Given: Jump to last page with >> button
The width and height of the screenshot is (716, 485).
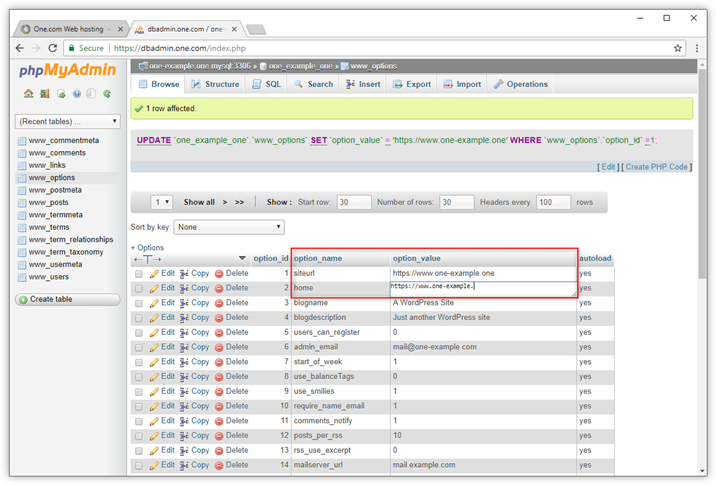Looking at the screenshot, I should point(239,202).
